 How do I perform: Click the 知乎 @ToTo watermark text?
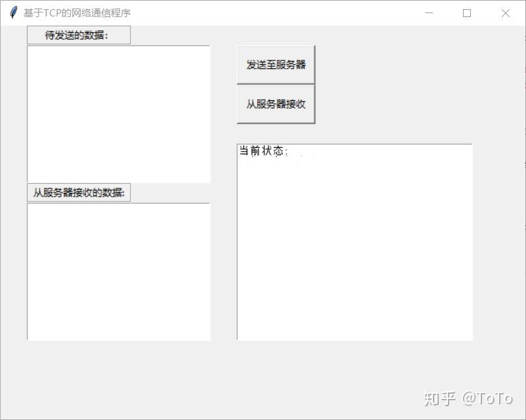coord(470,396)
